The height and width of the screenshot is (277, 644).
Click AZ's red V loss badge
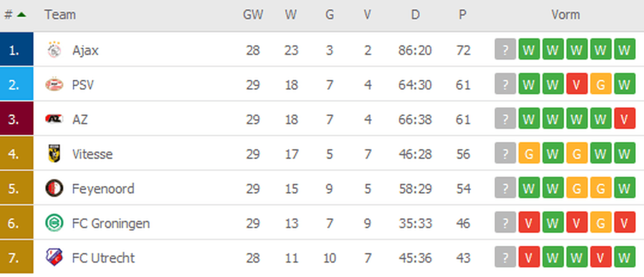[624, 119]
